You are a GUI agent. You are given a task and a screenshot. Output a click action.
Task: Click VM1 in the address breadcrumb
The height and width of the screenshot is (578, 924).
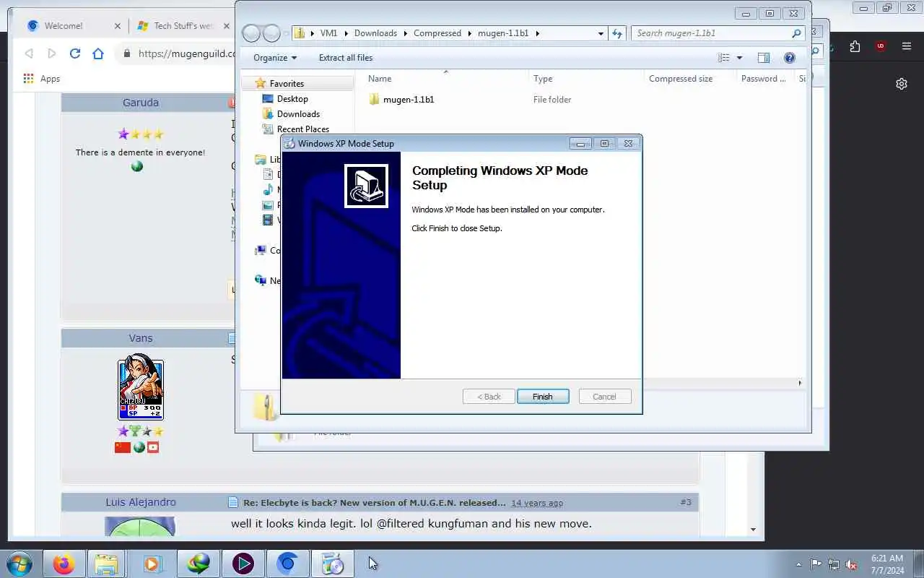[x=328, y=33]
